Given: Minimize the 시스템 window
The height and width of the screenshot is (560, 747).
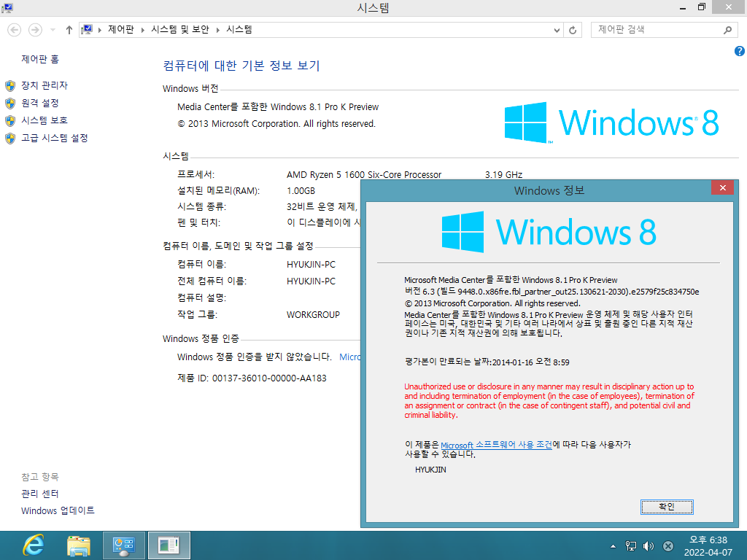Looking at the screenshot, I should click(683, 7).
